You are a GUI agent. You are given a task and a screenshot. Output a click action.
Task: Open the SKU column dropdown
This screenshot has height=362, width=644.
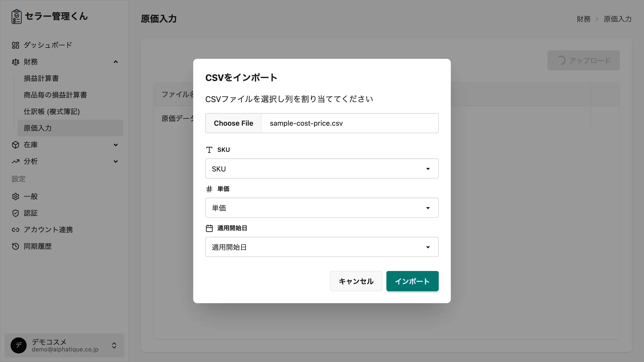point(322,168)
